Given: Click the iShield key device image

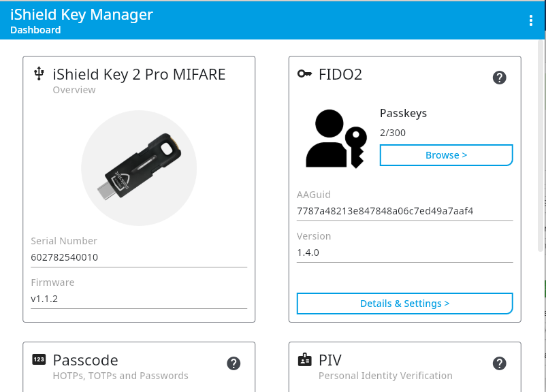Looking at the screenshot, I should point(139,167).
